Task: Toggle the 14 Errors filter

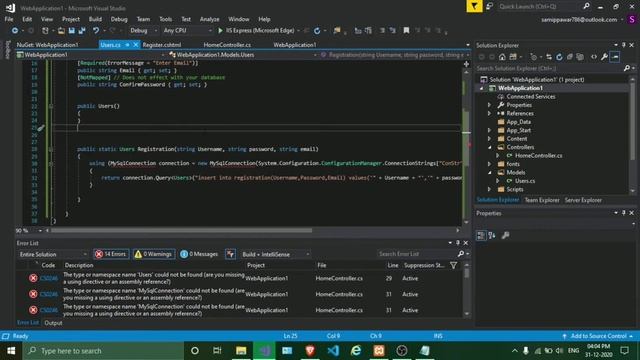Action: pos(111,254)
